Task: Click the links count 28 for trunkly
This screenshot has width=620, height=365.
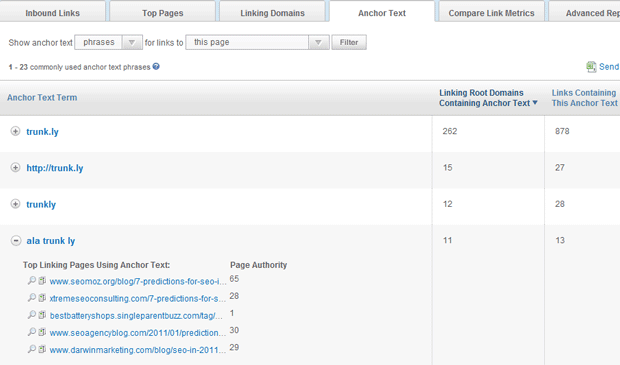Action: coord(560,204)
